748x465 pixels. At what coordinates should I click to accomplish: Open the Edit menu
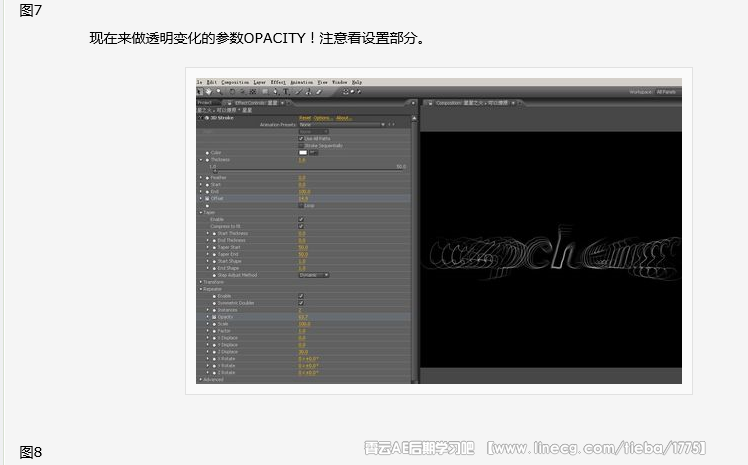pos(212,82)
